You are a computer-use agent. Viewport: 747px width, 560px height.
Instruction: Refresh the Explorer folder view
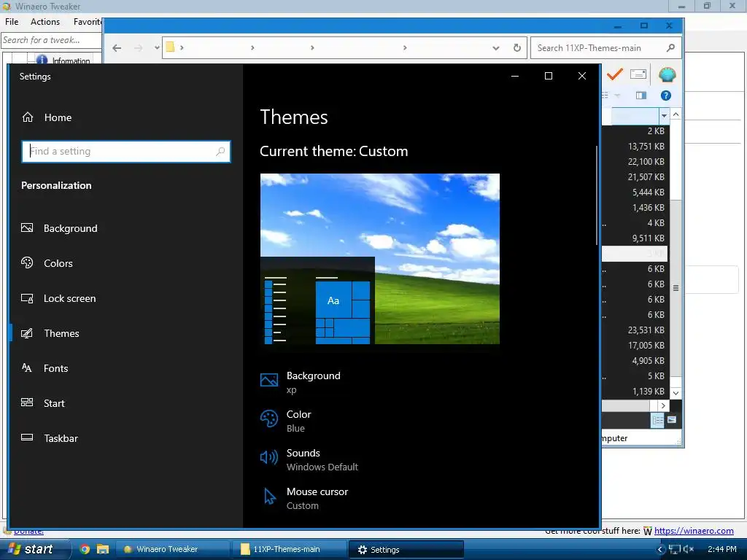(517, 47)
